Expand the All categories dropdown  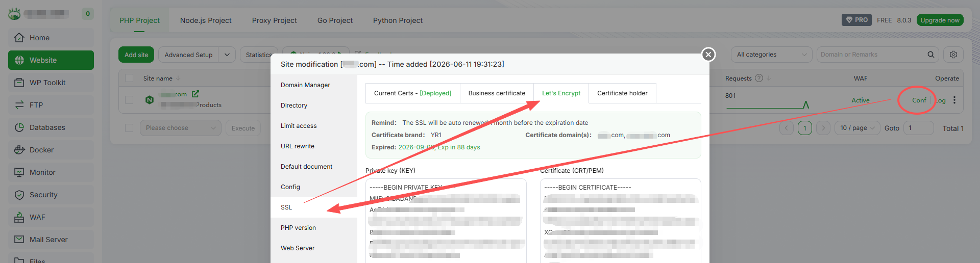[772, 55]
